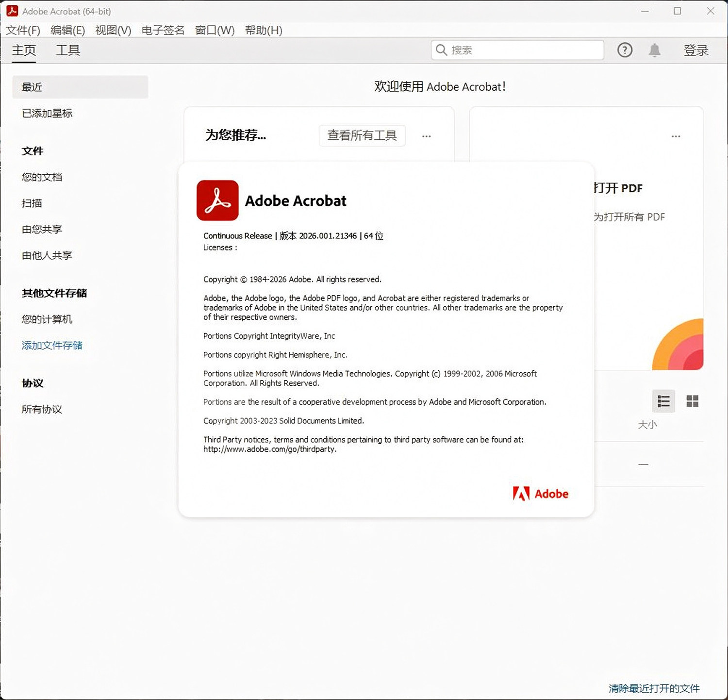
Task: Click the magnifier icon in search box
Action: tap(441, 50)
